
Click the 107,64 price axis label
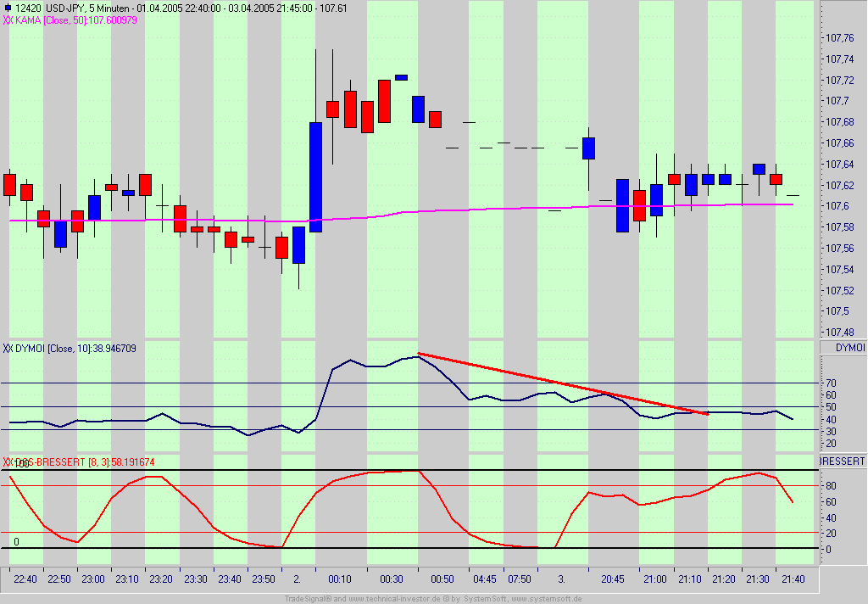(x=840, y=165)
